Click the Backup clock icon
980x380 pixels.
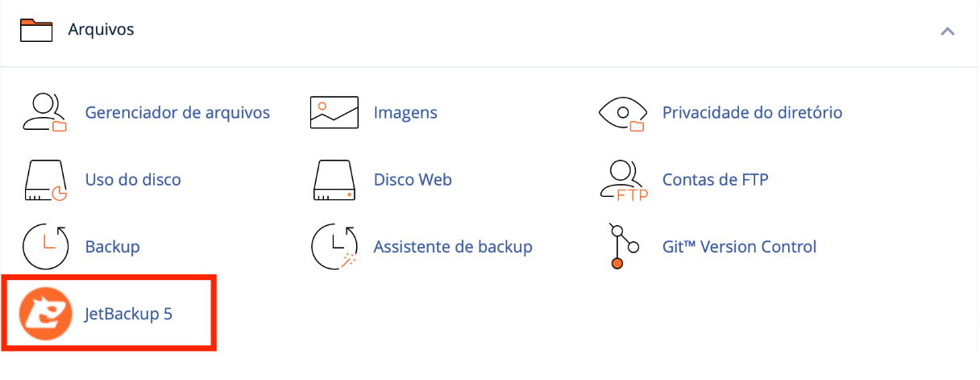pos(44,247)
